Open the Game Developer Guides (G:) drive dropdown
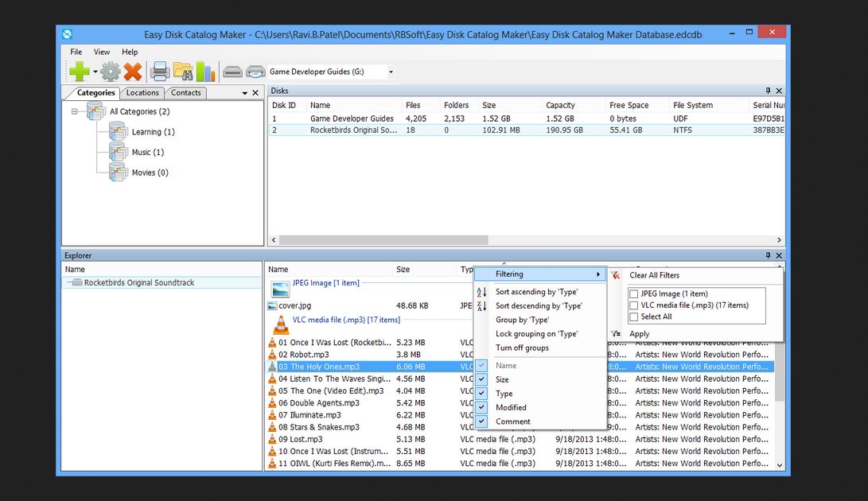 tap(391, 72)
